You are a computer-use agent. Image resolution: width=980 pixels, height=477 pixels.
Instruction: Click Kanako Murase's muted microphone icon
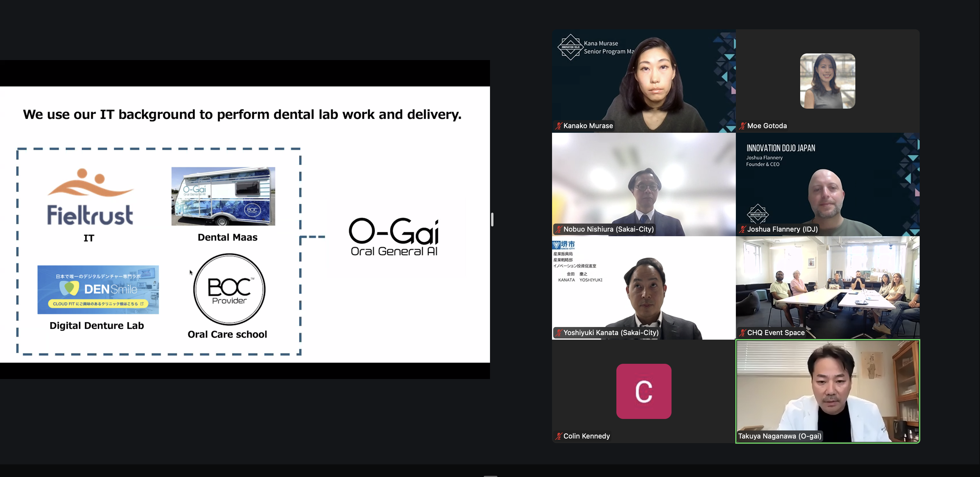point(558,126)
